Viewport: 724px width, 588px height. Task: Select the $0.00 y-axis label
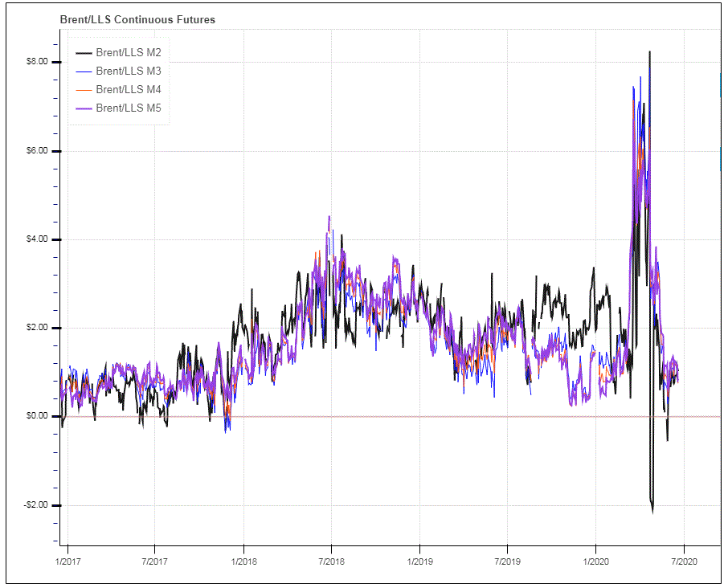(37, 416)
